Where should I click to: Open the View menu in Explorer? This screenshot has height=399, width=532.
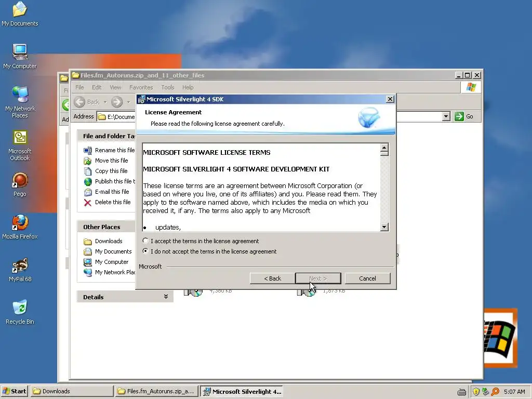(115, 87)
